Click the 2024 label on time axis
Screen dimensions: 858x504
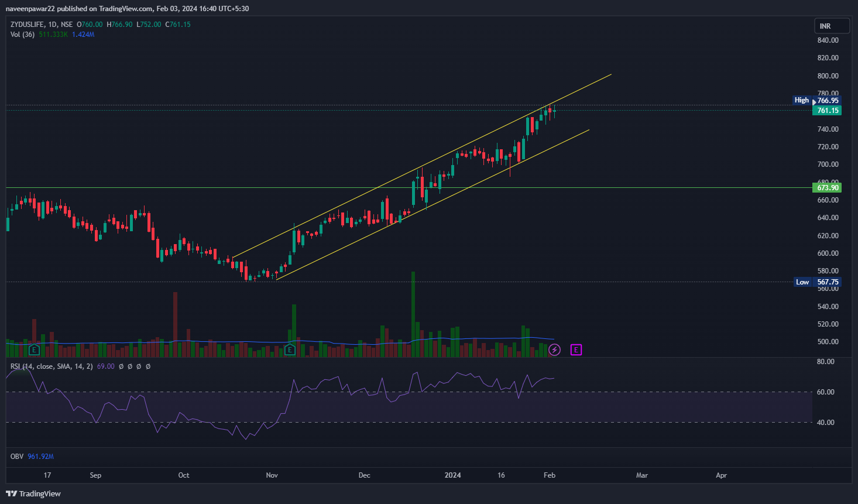click(x=452, y=475)
